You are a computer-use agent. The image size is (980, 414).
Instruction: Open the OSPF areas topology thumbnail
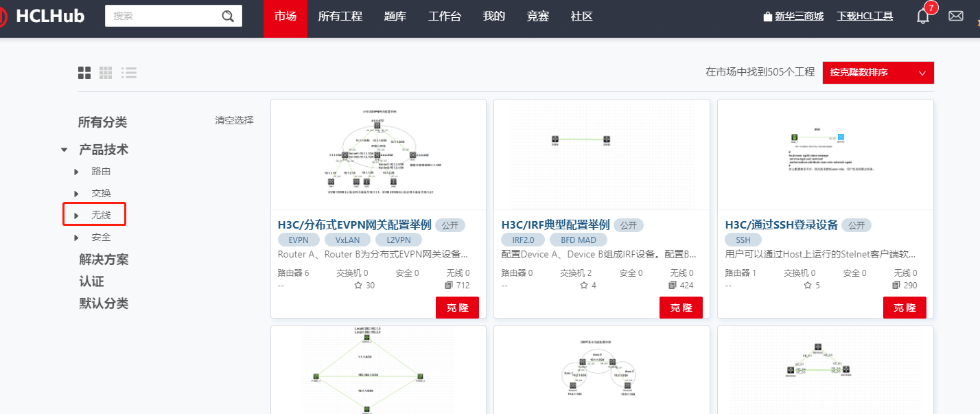602,371
